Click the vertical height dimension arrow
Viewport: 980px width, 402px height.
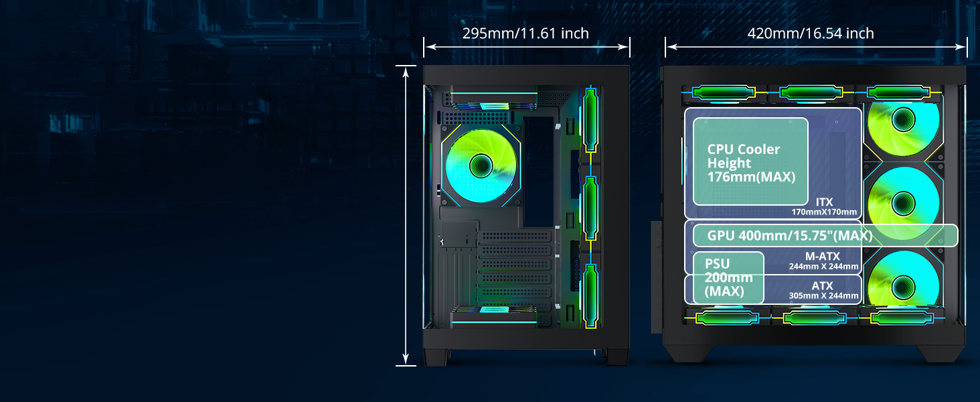pyautogui.click(x=406, y=214)
